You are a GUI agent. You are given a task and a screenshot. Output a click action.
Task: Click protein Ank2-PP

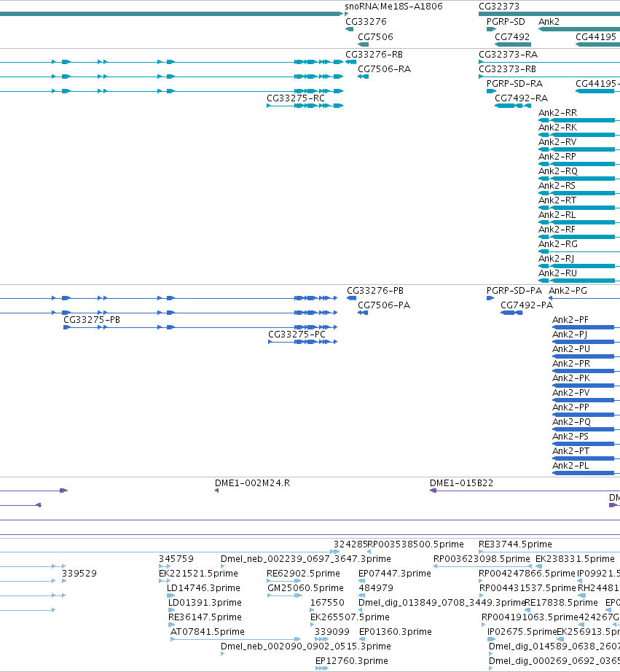click(x=570, y=407)
